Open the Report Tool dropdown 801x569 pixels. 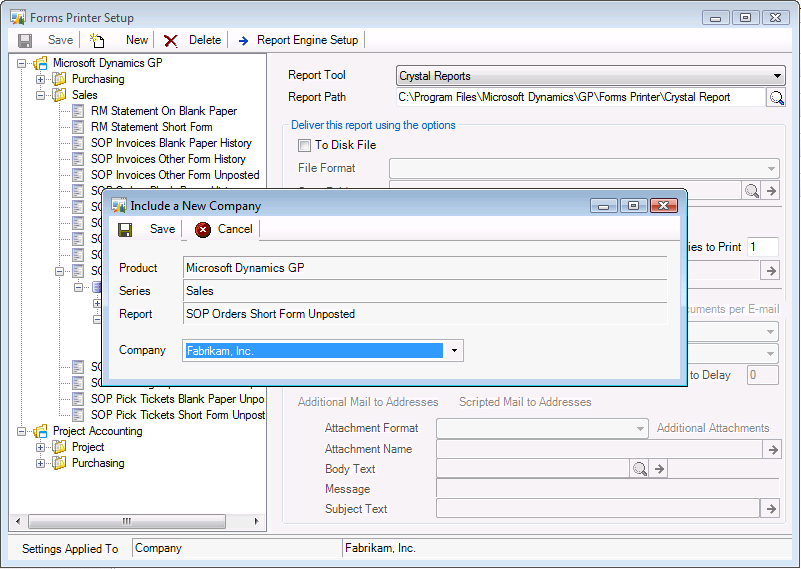[778, 76]
